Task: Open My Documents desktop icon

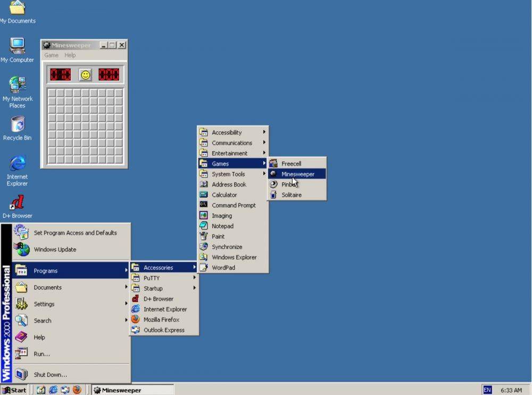Action: tap(18, 12)
